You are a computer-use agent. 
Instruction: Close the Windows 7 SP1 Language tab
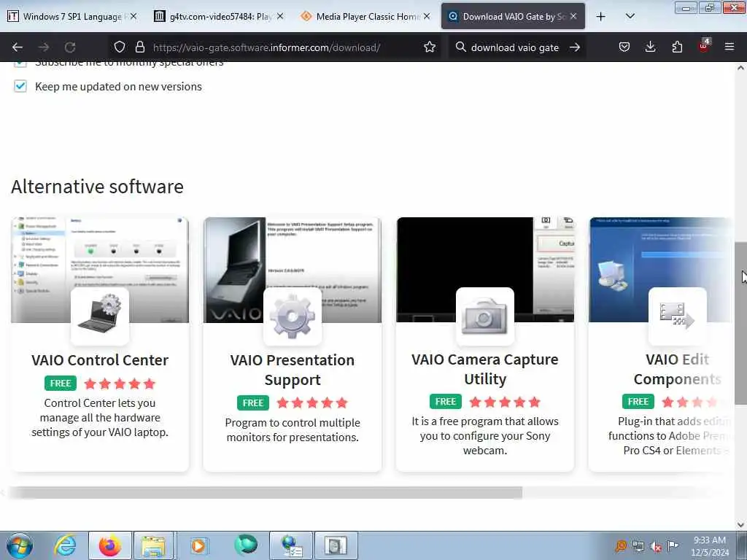[x=133, y=16]
